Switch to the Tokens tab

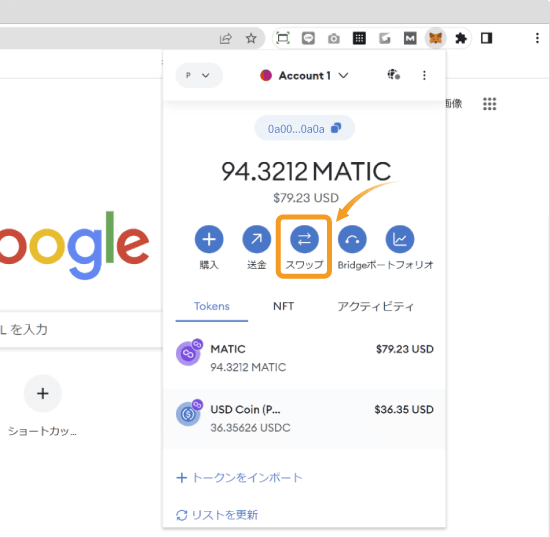click(212, 307)
